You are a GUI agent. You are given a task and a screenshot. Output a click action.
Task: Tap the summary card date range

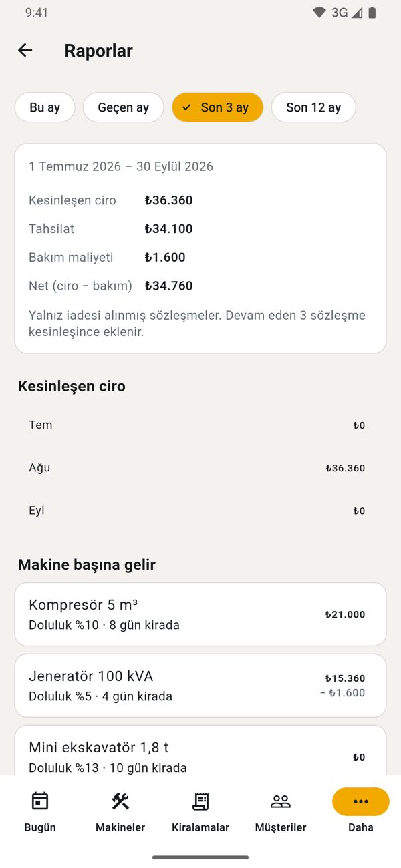point(121,167)
